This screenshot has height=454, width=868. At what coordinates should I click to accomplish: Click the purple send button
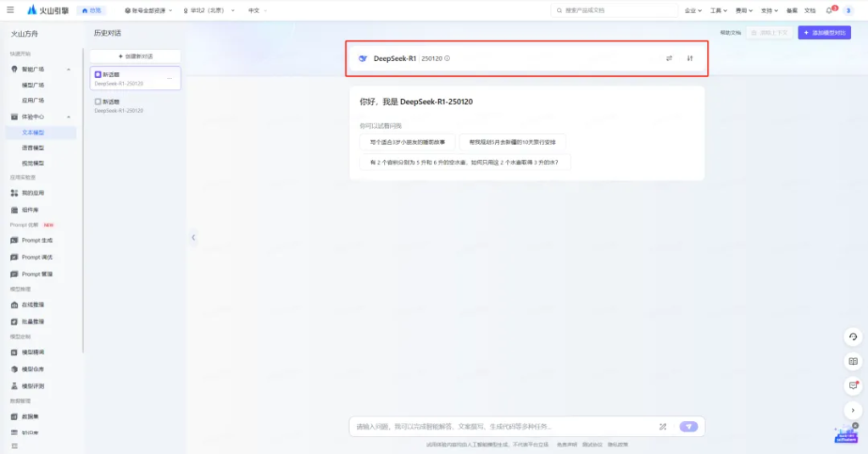[x=688, y=426]
